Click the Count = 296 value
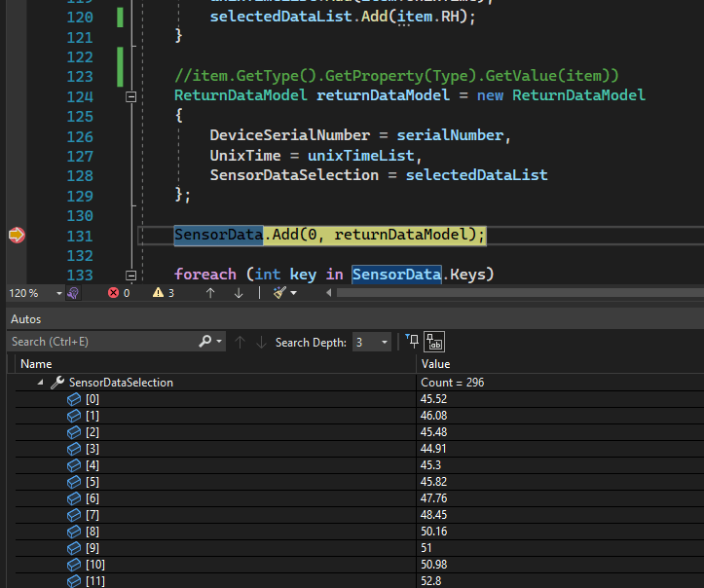 coord(452,383)
